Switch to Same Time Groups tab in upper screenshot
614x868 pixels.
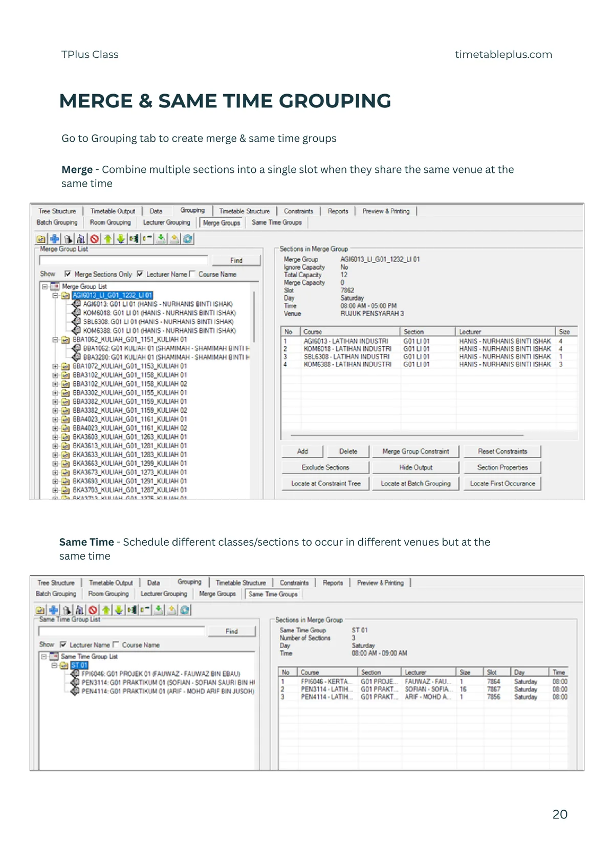(277, 222)
